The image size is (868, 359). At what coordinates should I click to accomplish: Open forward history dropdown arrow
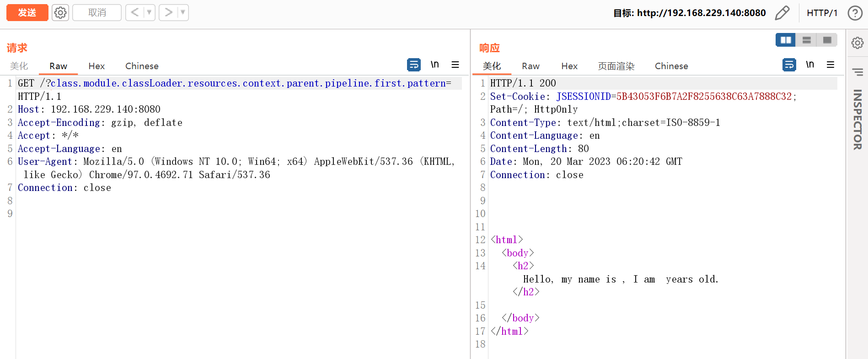pos(183,13)
